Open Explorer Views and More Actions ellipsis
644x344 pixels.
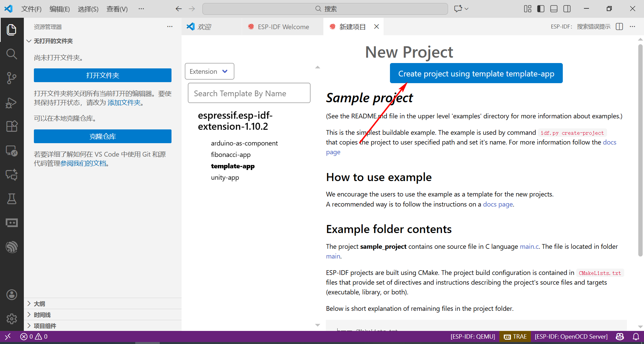click(x=170, y=26)
